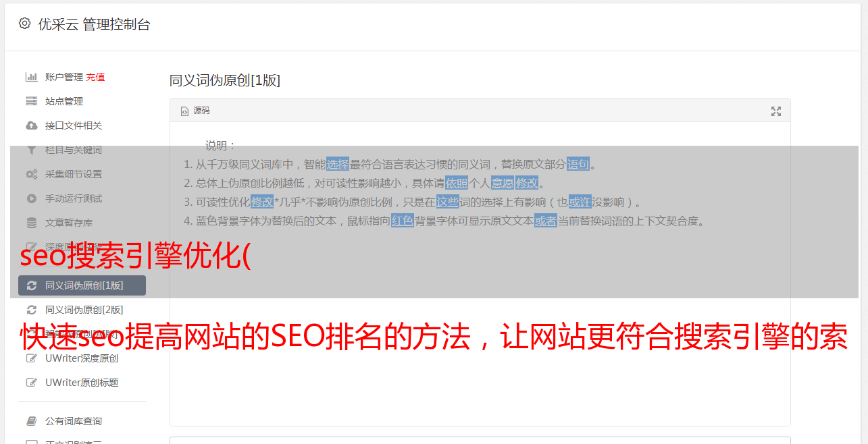Image resolution: width=868 pixels, height=444 pixels.
Task: Click the 站点管理 server icon
Action: 31,101
